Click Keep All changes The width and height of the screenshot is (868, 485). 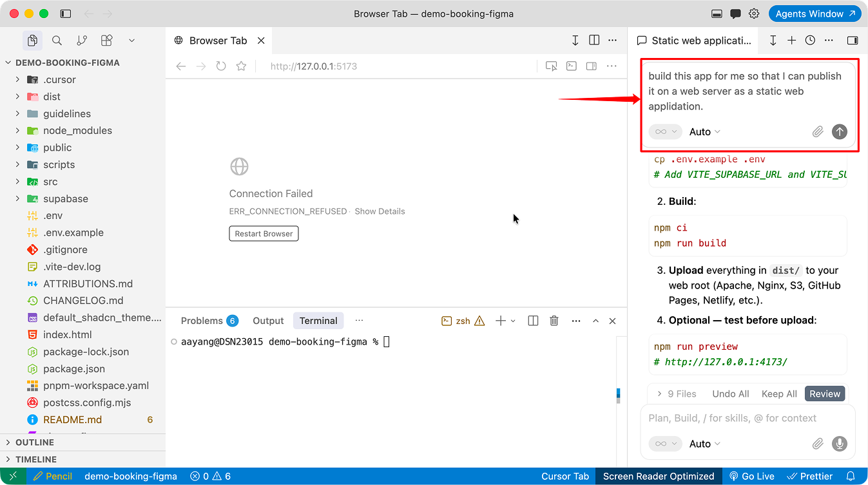[779, 394]
